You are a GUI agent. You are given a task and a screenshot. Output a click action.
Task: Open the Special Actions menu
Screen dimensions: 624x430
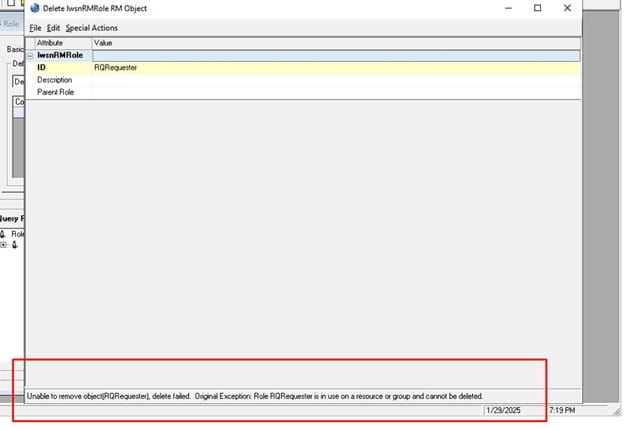pyautogui.click(x=91, y=28)
